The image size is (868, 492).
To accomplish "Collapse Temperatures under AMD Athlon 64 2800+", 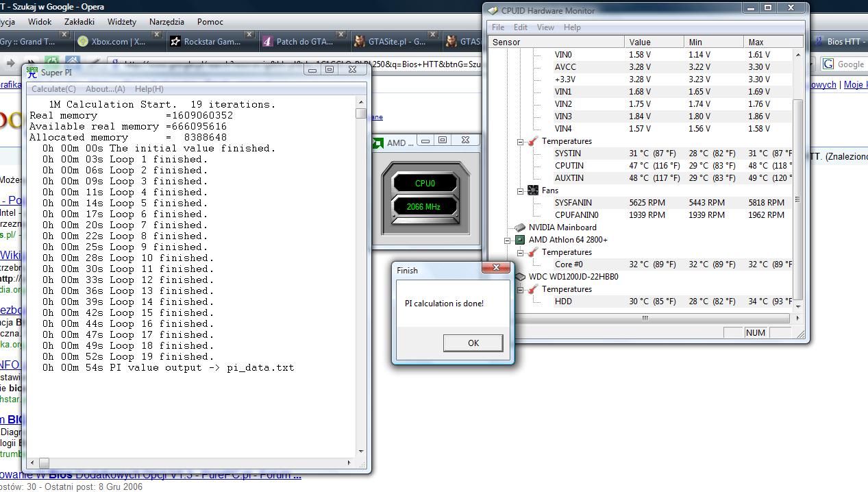I will click(x=521, y=253).
